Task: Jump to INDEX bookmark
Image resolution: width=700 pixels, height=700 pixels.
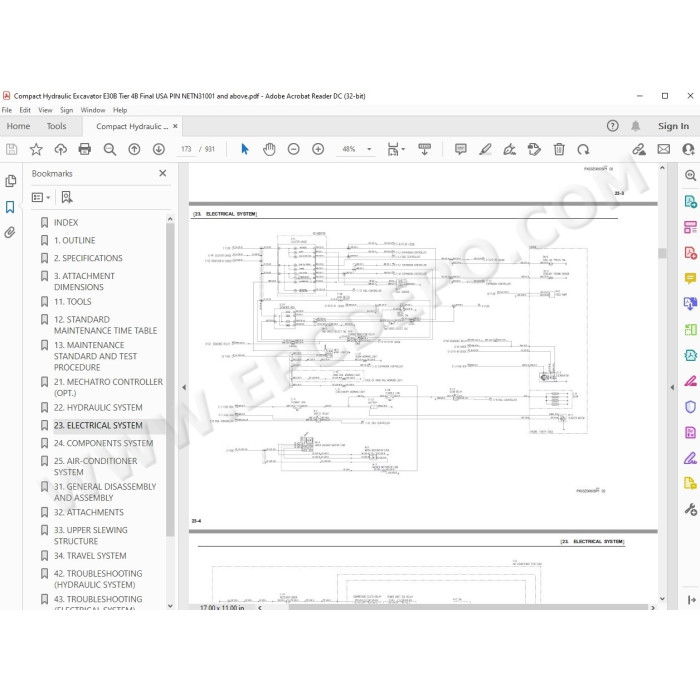Action: (x=66, y=222)
